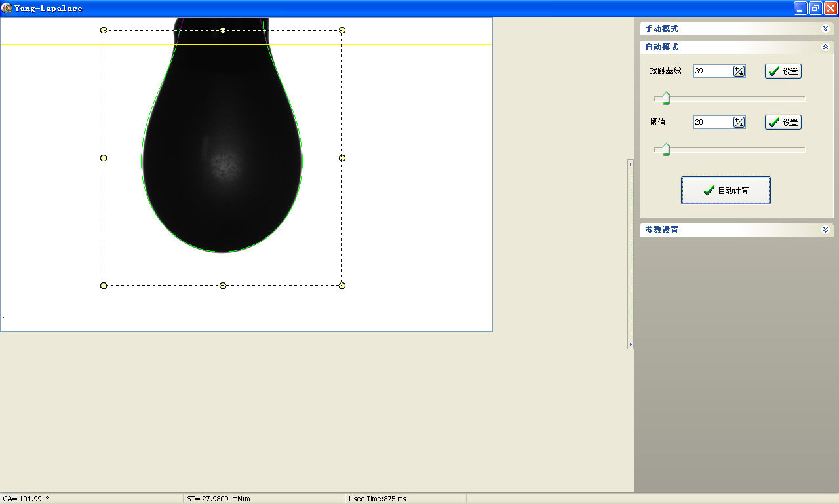The height and width of the screenshot is (504, 839).
Task: Focus the 阈值 value field
Action: [x=712, y=123]
